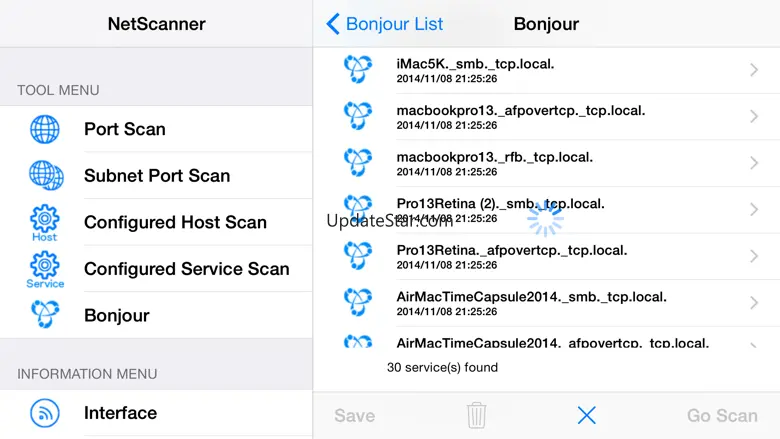Click the Port Scan globe icon
This screenshot has height=439, width=780.
point(45,129)
